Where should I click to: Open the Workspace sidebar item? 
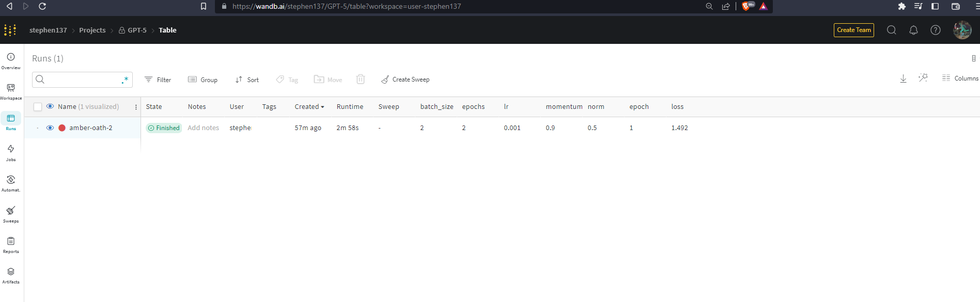click(11, 91)
